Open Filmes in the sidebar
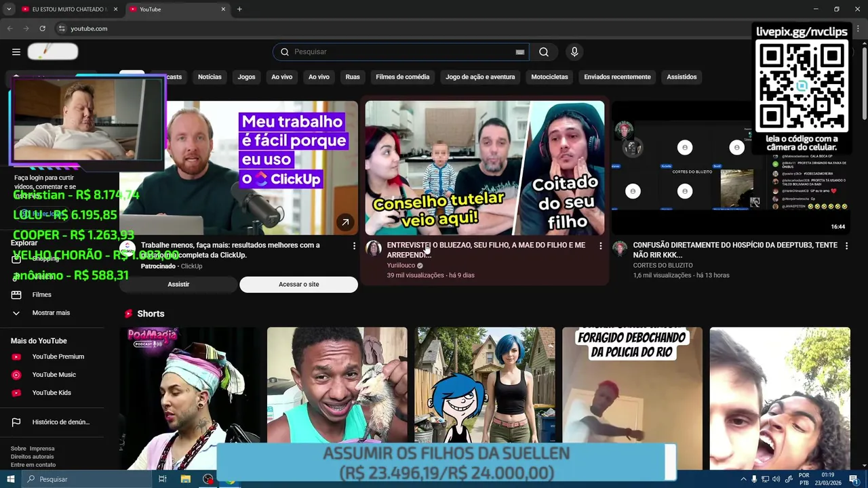The height and width of the screenshot is (488, 868). tap(41, 295)
